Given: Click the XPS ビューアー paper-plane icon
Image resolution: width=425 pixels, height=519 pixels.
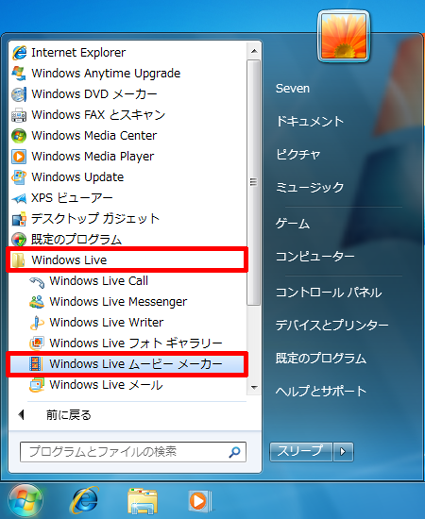Looking at the screenshot, I should [x=19, y=198].
